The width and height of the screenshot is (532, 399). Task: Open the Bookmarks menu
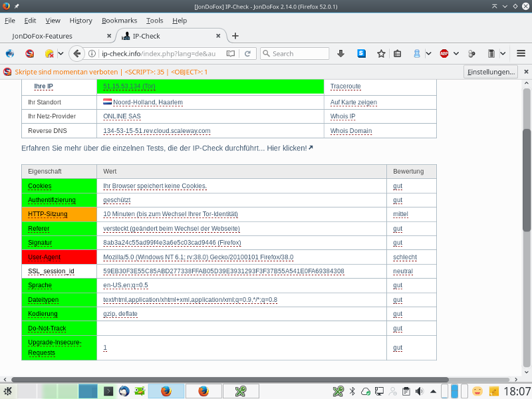point(120,21)
